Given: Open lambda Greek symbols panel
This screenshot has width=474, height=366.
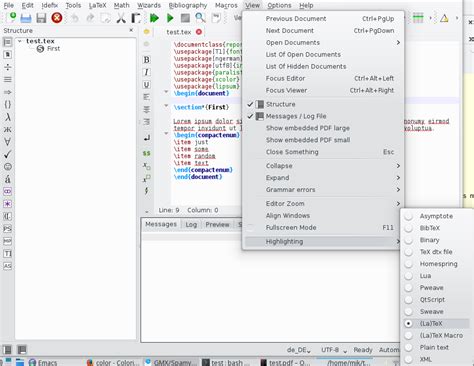Looking at the screenshot, I should [8, 117].
